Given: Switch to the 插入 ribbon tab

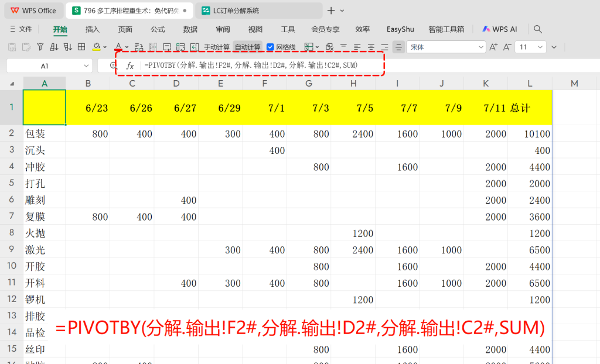Looking at the screenshot, I should pos(92,29).
